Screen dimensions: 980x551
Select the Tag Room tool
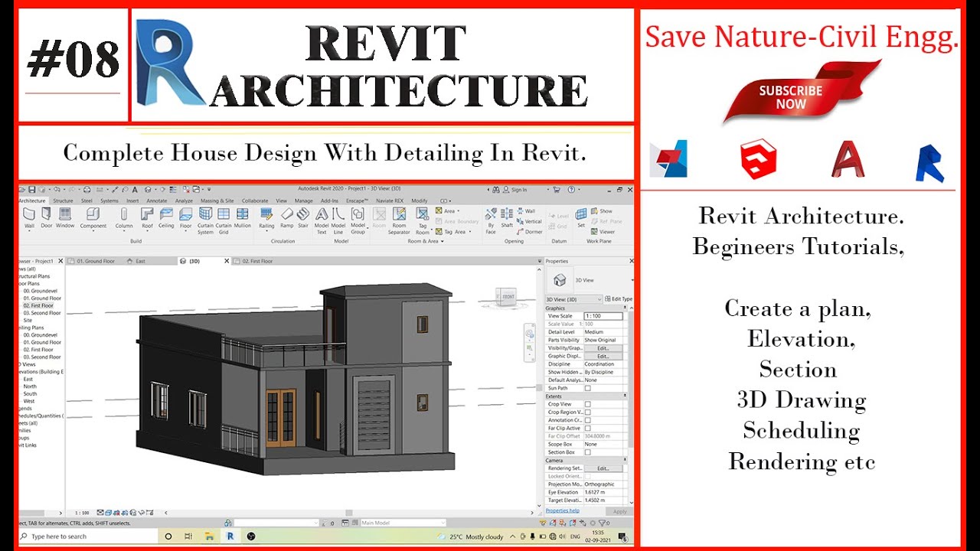[x=422, y=220]
